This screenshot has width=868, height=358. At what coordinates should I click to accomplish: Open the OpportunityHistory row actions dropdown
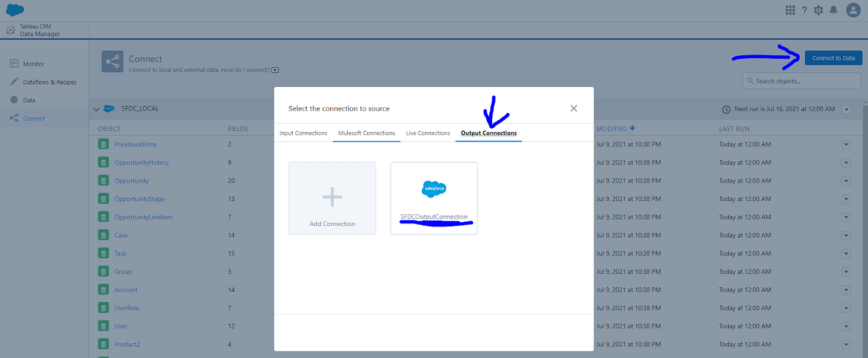click(x=846, y=163)
